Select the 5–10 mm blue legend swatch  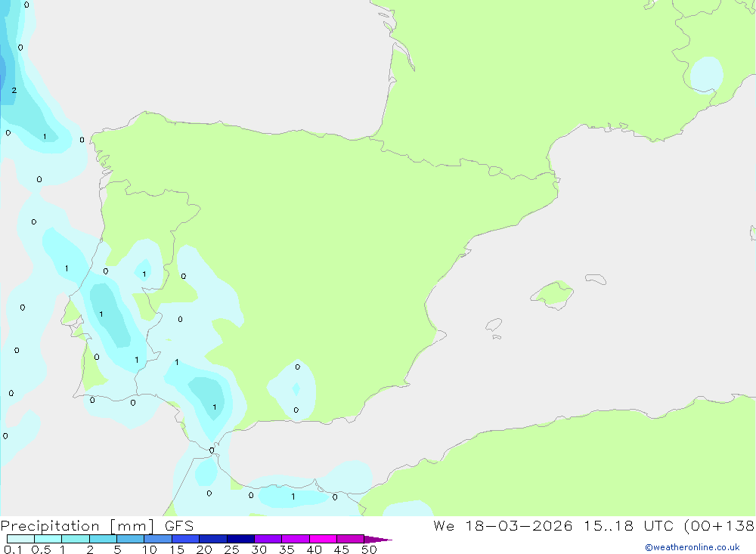click(131, 539)
